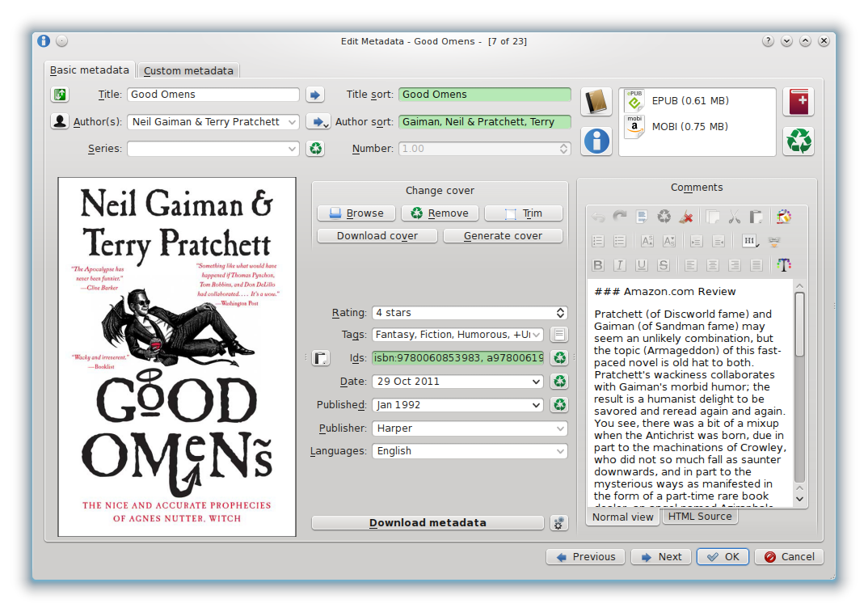Viewport: 868px width, 612px height.
Task: Clear the Date field
Action: 559,382
